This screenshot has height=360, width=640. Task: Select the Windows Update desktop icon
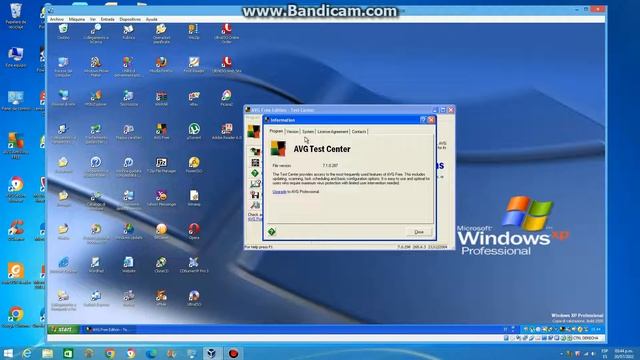coord(129,231)
